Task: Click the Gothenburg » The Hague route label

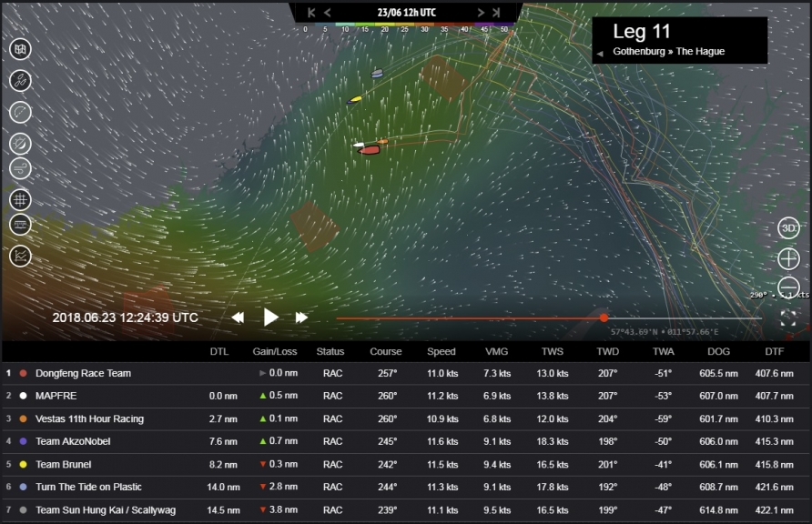Action: [668, 51]
